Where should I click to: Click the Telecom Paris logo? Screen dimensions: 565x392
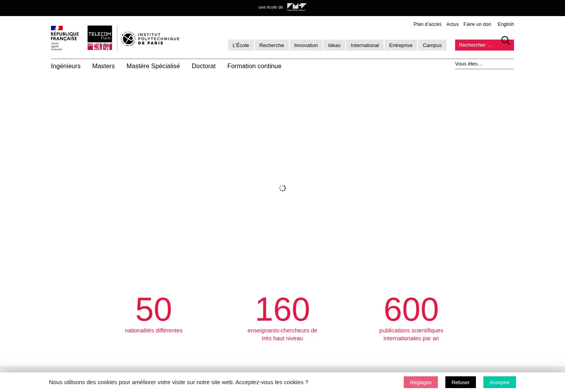point(100,38)
